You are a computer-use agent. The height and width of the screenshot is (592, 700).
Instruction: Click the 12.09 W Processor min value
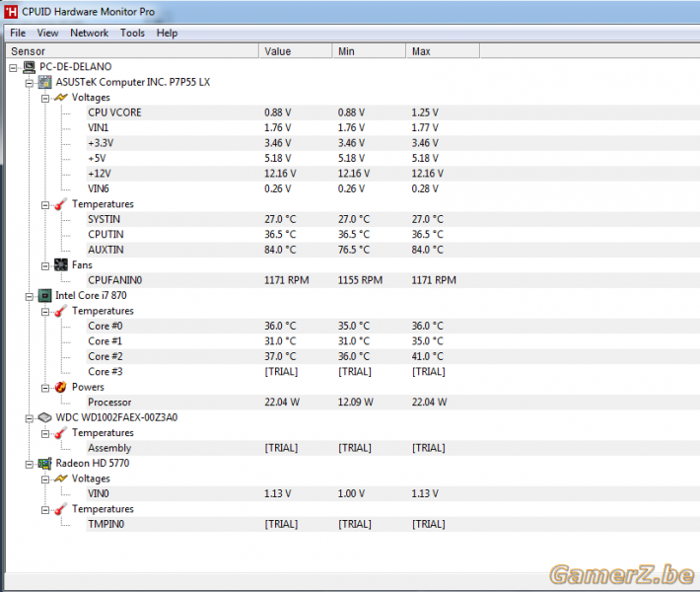tap(355, 403)
